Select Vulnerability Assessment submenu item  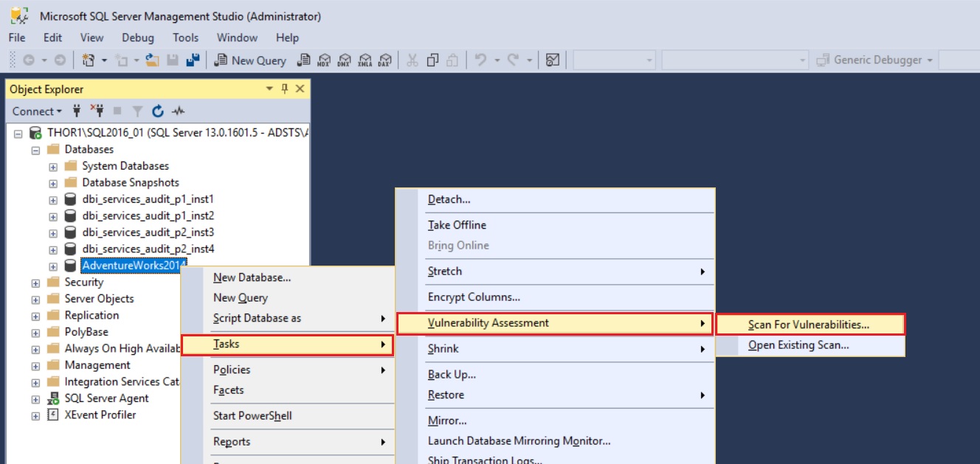[555, 323]
